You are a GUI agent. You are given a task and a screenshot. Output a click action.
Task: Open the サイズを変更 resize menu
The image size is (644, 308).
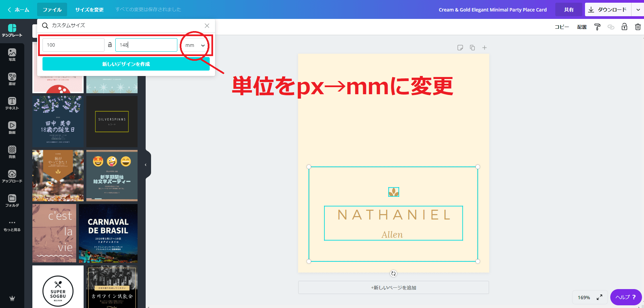click(89, 10)
